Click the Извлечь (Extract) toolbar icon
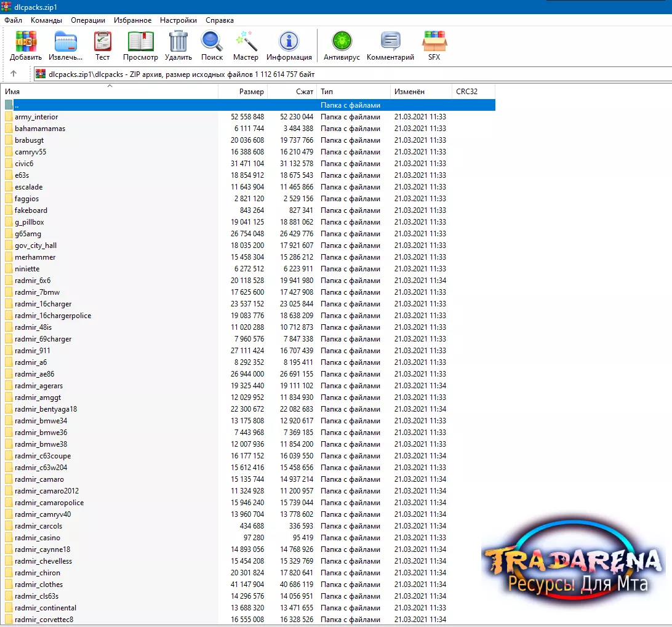Screen dimensions: 672x627 coord(66,42)
